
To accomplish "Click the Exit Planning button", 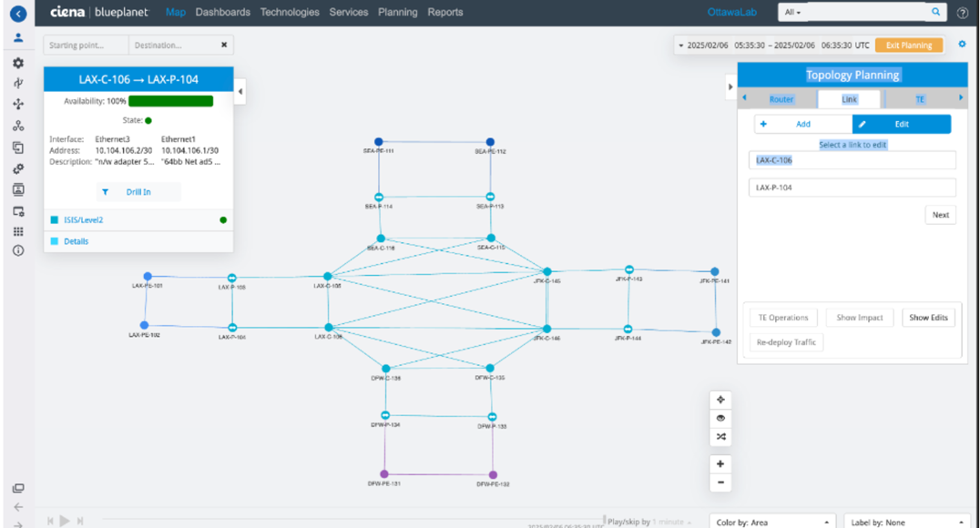I will (908, 45).
